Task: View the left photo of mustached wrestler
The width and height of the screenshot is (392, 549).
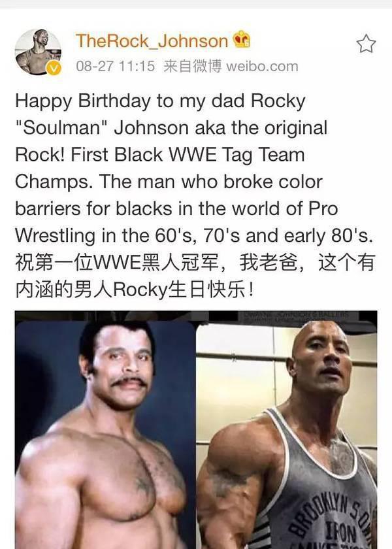Action: click(105, 434)
